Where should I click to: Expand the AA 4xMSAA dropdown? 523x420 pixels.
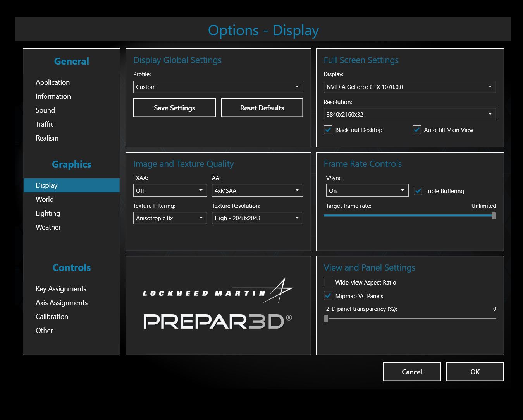[x=257, y=190]
